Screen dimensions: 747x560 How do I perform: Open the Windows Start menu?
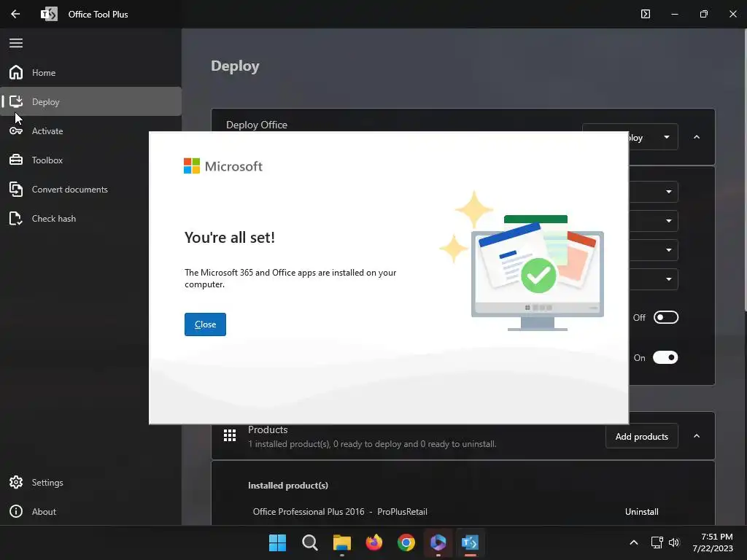pos(277,542)
